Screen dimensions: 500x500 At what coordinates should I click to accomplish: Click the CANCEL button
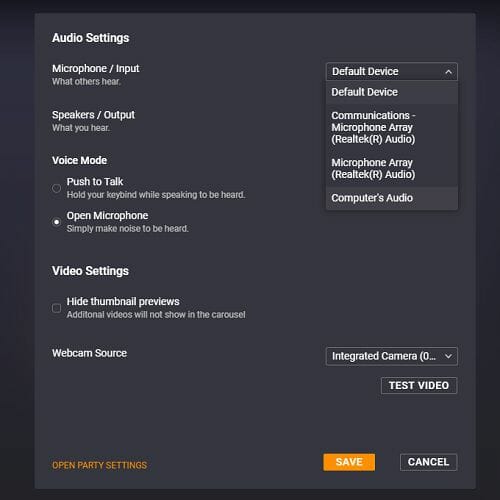(x=428, y=462)
